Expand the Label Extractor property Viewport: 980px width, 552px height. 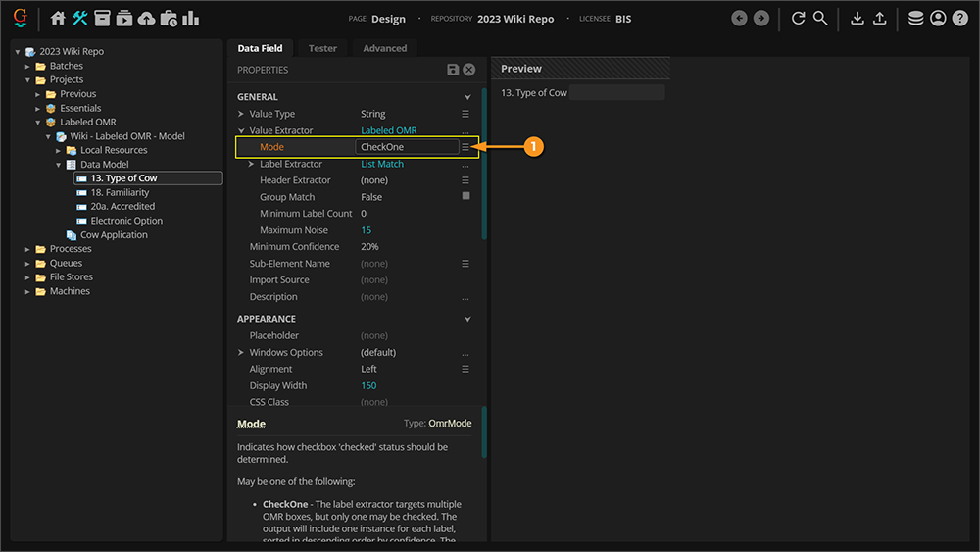tap(252, 164)
